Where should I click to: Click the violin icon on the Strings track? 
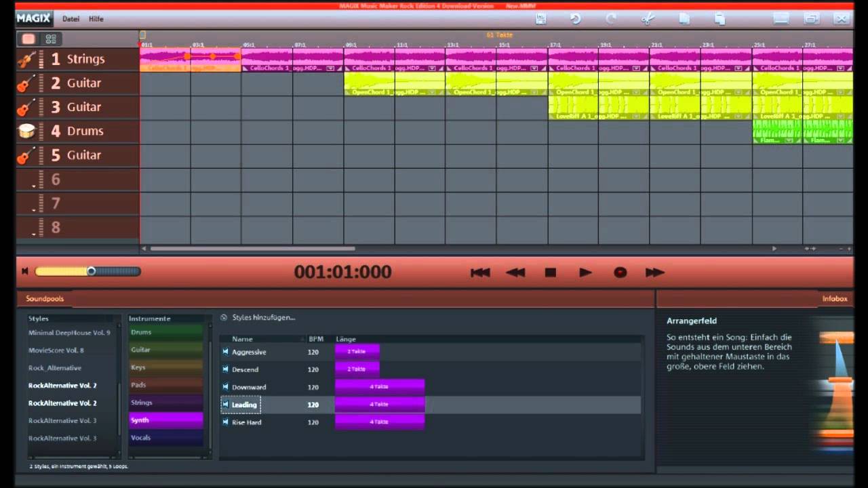[26, 60]
